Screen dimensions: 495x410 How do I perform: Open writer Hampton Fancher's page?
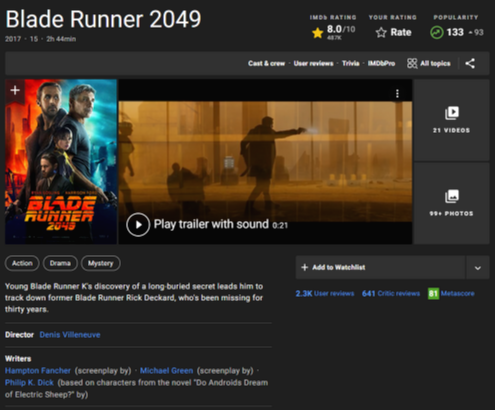38,371
